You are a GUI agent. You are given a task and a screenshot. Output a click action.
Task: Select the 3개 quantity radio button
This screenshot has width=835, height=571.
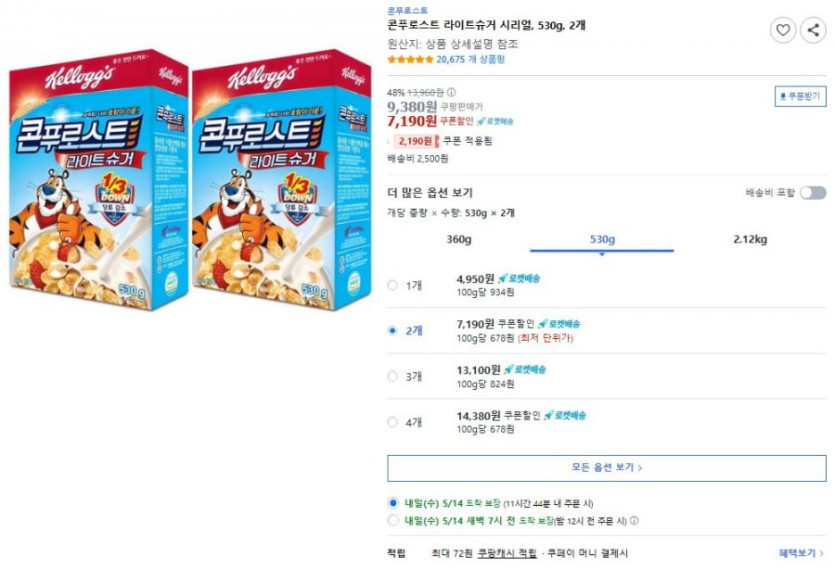click(393, 377)
